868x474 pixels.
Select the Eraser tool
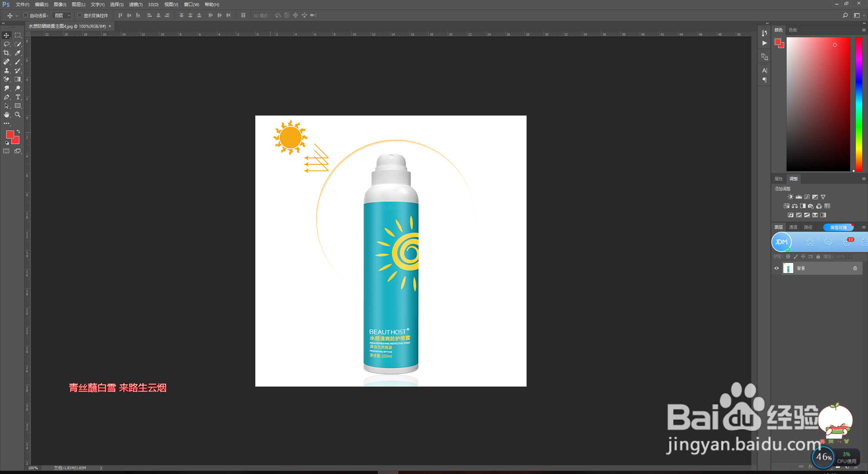[6, 79]
